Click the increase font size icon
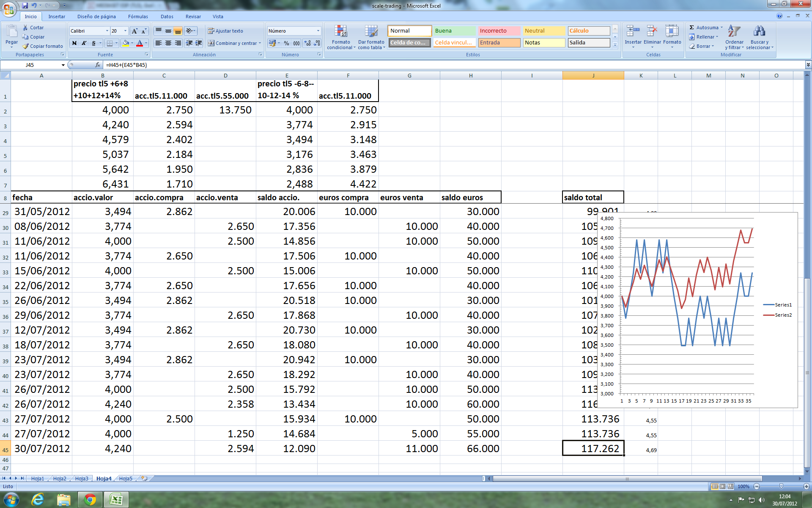The height and width of the screenshot is (508, 812). (134, 31)
